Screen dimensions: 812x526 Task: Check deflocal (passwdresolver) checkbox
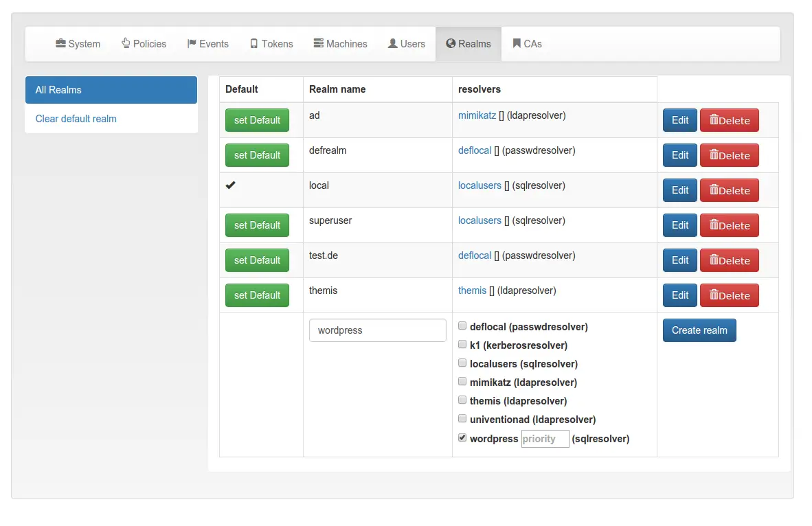pyautogui.click(x=462, y=325)
